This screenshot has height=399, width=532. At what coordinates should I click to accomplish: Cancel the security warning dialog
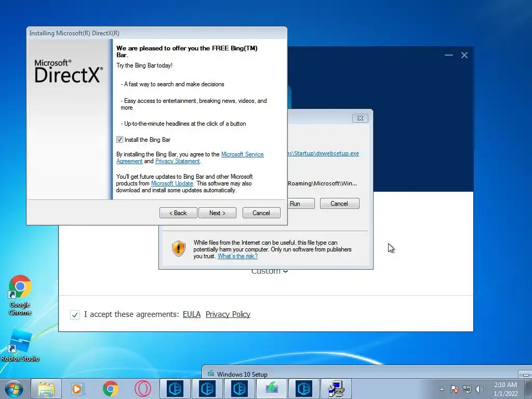click(x=339, y=204)
